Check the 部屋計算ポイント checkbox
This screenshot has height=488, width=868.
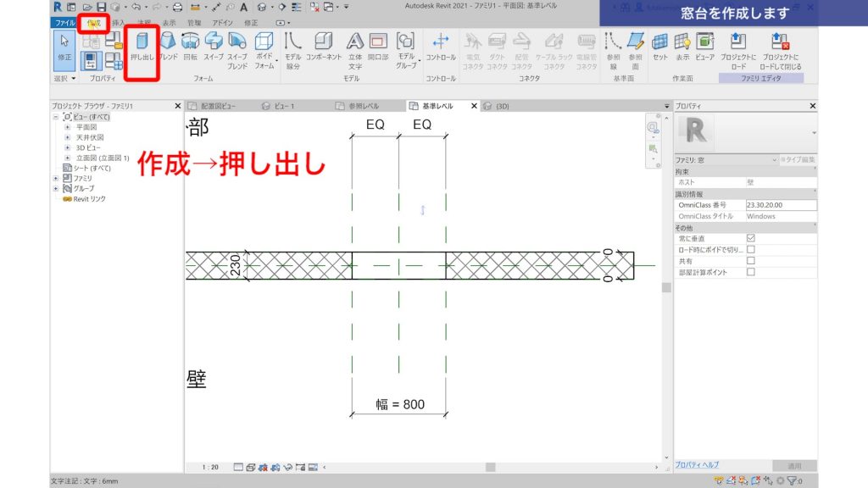[x=750, y=272]
